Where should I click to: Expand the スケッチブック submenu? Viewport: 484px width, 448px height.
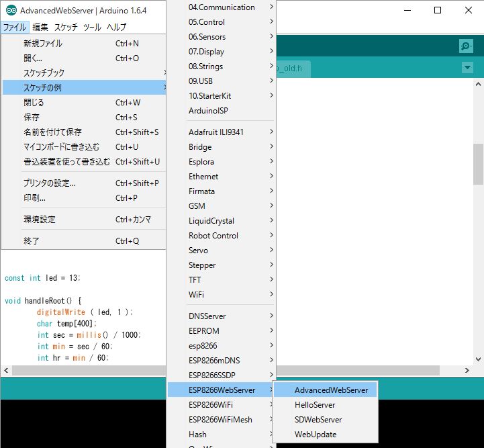point(85,73)
